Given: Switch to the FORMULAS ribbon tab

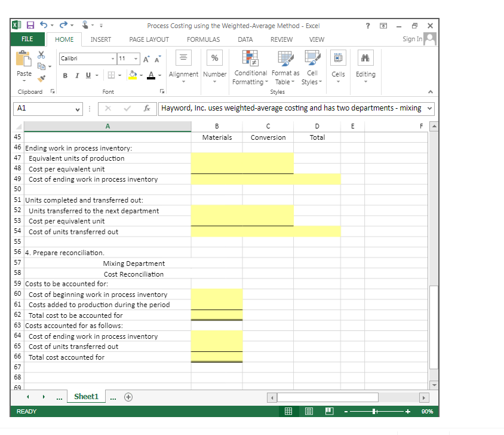Looking at the screenshot, I should point(203,39).
